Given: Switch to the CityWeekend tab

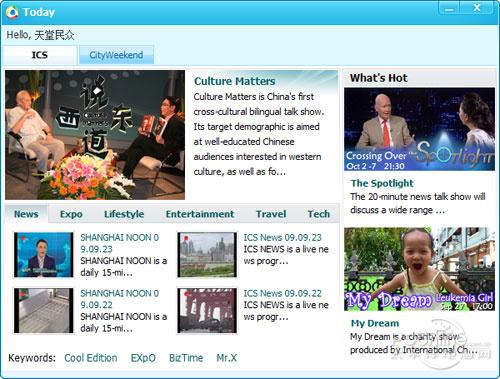Looking at the screenshot, I should (x=116, y=55).
